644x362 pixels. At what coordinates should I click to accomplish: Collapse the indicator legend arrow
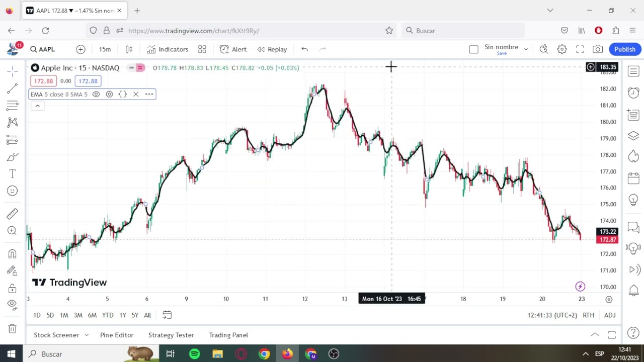coord(37,106)
